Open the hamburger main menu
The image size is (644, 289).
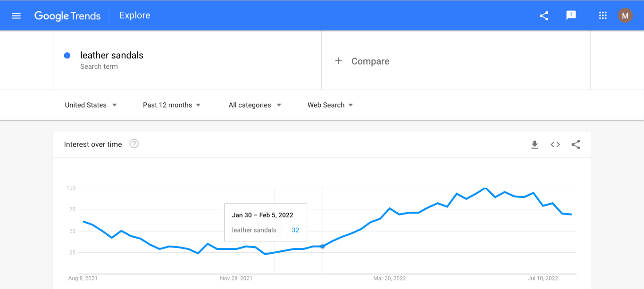point(17,16)
